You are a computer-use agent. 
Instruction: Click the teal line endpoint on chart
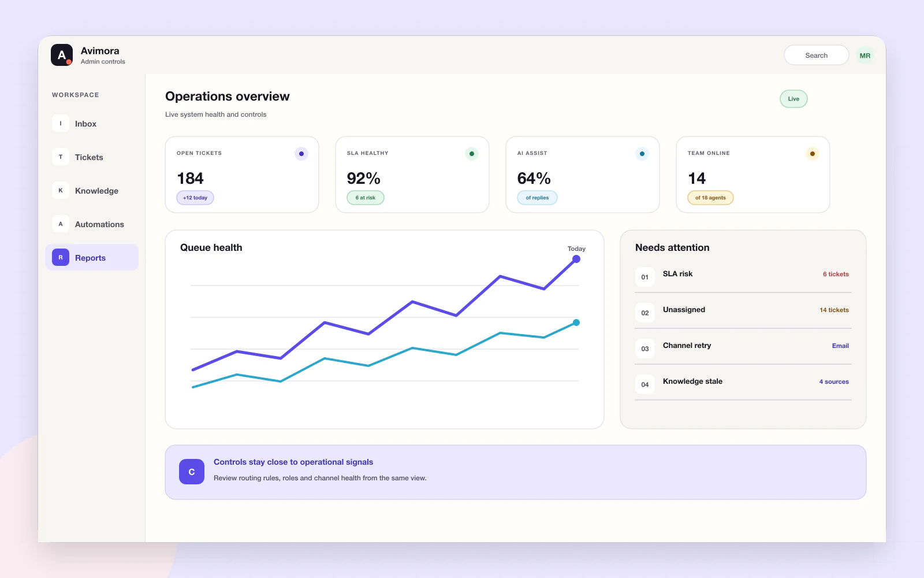[576, 323]
